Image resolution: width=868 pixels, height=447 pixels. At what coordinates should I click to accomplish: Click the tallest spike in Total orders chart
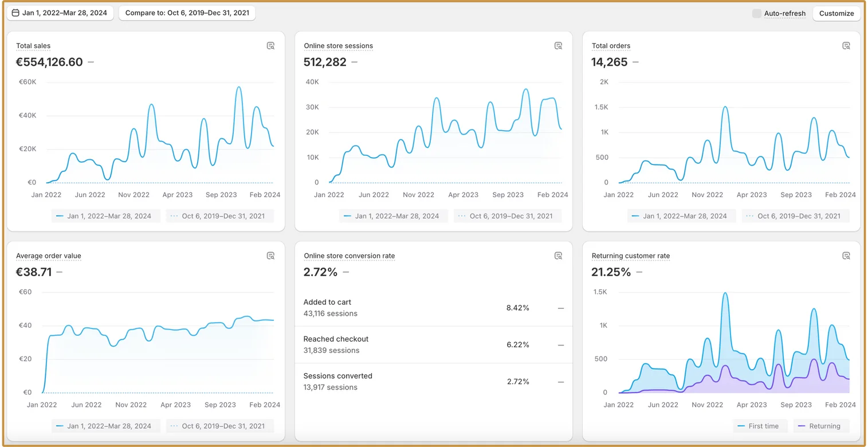(725, 108)
